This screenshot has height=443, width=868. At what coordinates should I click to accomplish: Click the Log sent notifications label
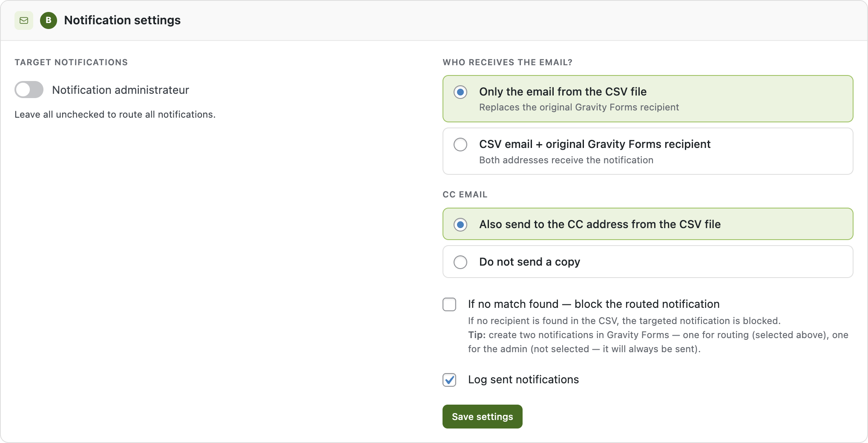(523, 379)
